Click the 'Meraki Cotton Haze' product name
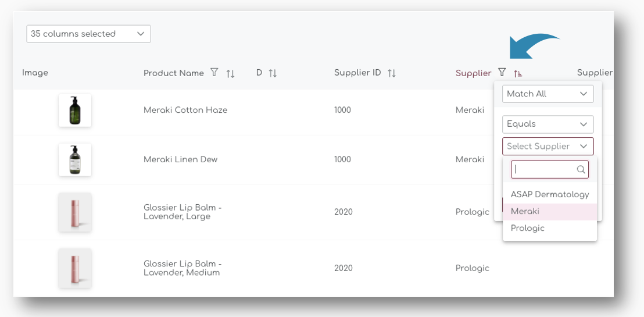 click(185, 110)
